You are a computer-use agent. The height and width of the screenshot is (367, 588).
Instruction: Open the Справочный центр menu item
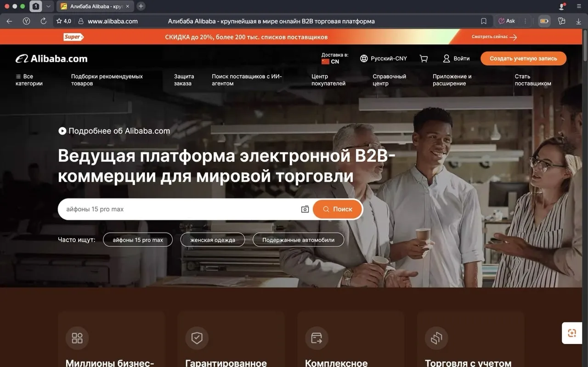point(389,80)
